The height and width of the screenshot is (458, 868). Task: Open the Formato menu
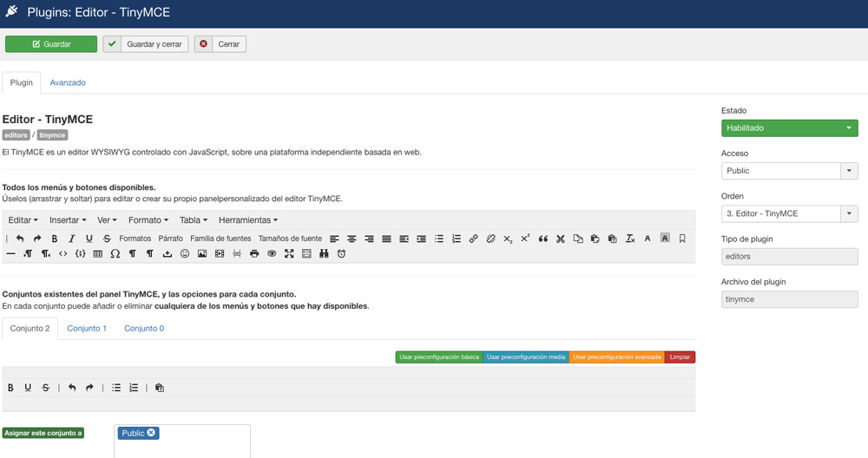pyautogui.click(x=148, y=220)
